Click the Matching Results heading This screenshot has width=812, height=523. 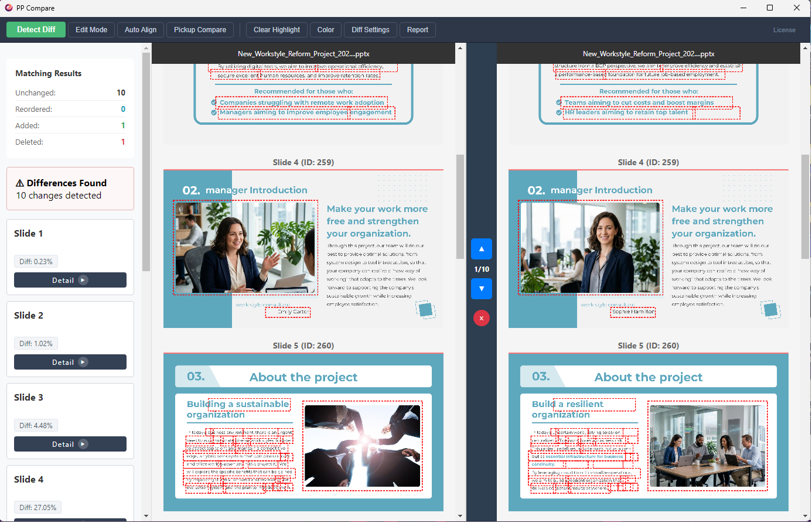click(48, 73)
